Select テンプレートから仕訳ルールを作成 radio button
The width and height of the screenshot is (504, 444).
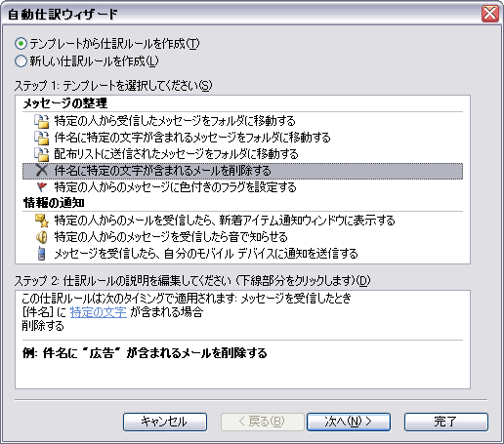[21, 44]
